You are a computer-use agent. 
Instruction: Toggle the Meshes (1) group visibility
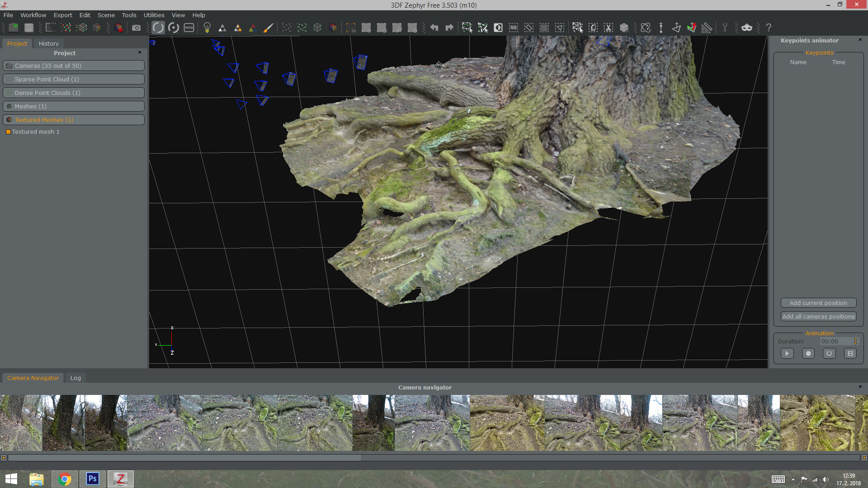(73, 106)
